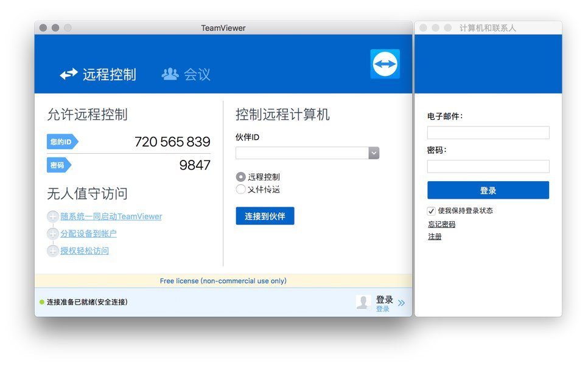Focus the 密码 input field in contacts window
This screenshot has width=588, height=366.
coord(488,167)
